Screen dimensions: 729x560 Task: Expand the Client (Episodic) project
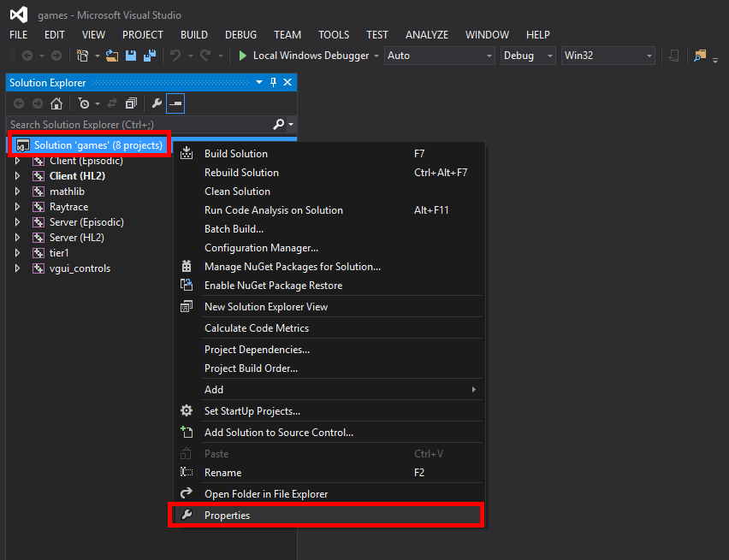point(17,161)
